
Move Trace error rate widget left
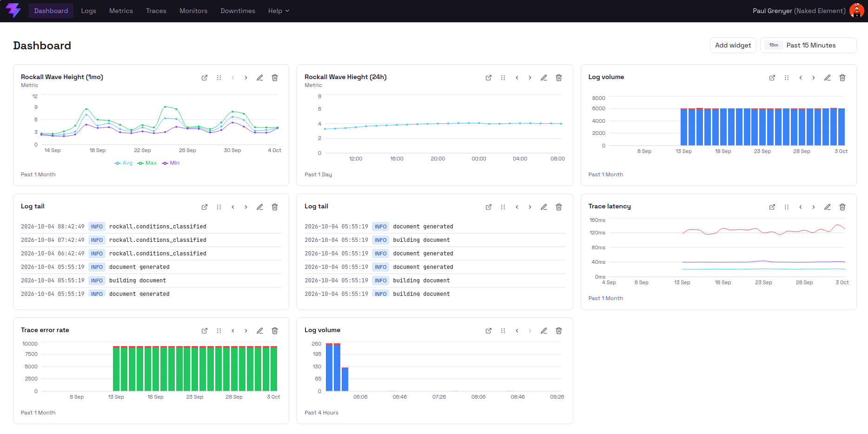(x=233, y=331)
